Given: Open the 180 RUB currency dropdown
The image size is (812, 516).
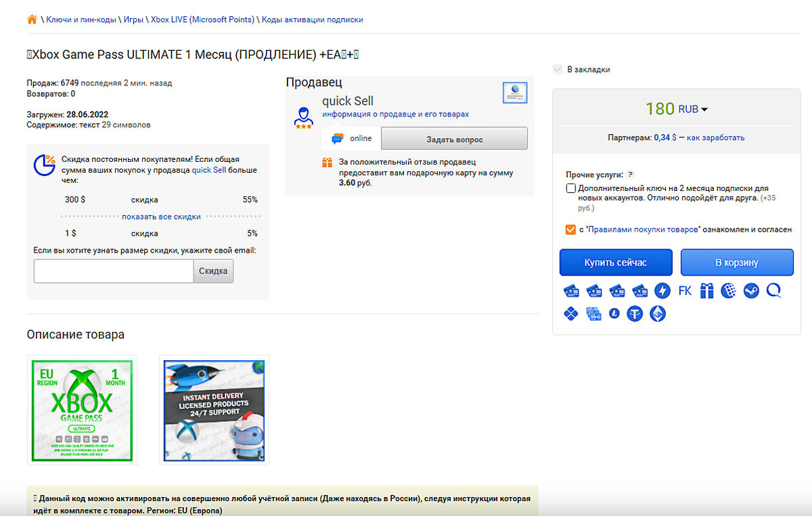Looking at the screenshot, I should 704,108.
